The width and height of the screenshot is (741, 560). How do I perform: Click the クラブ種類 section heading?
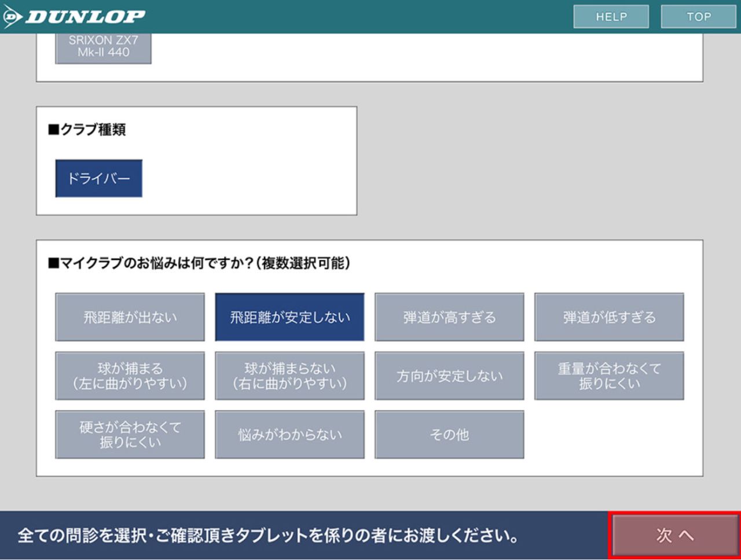87,130
